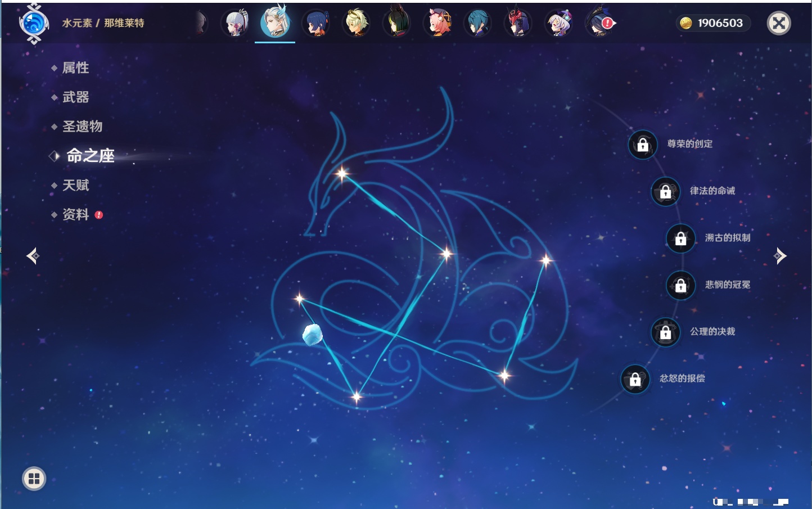Switch to next character with right arrow
Image resolution: width=812 pixels, height=509 pixels.
(x=780, y=256)
